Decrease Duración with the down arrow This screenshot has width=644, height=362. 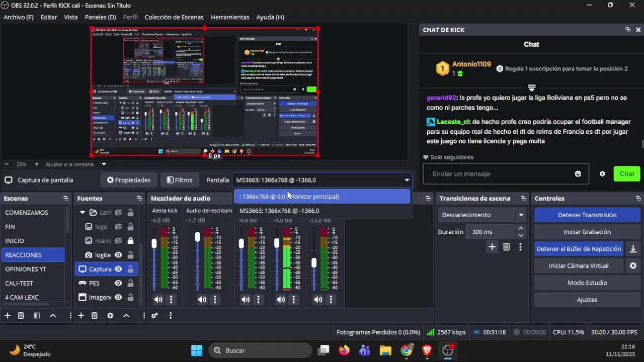pos(521,235)
